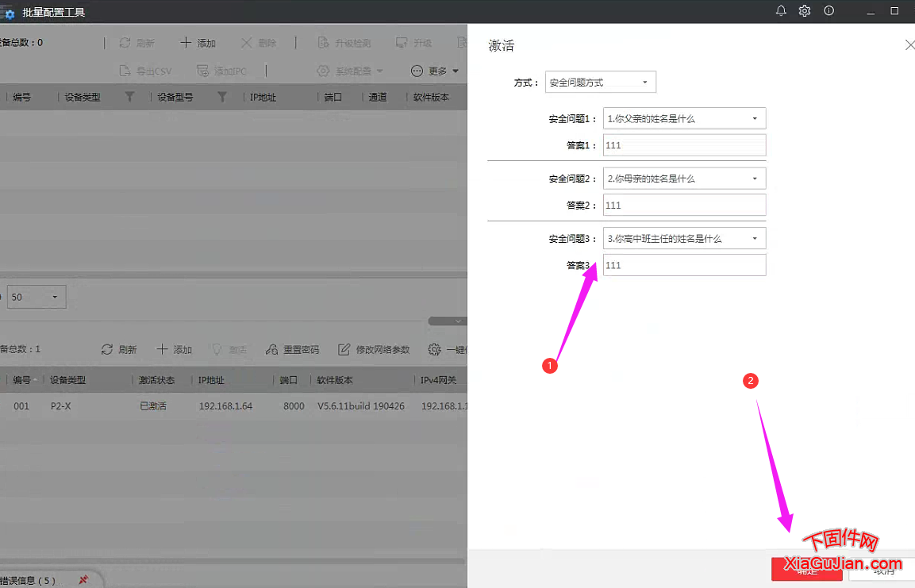The width and height of the screenshot is (915, 588).
Task: Click the 激活状态 column header
Action: [156, 380]
